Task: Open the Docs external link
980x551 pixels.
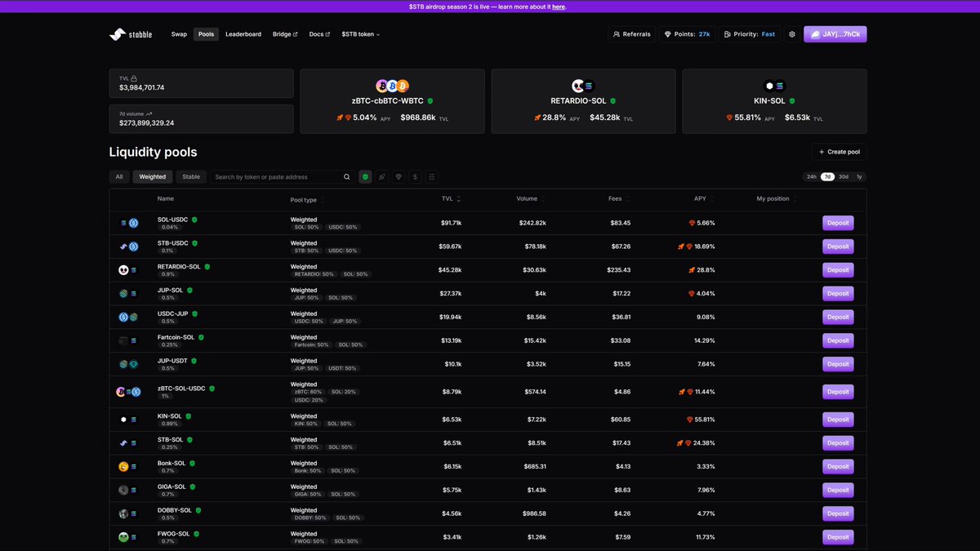Action: (x=319, y=34)
